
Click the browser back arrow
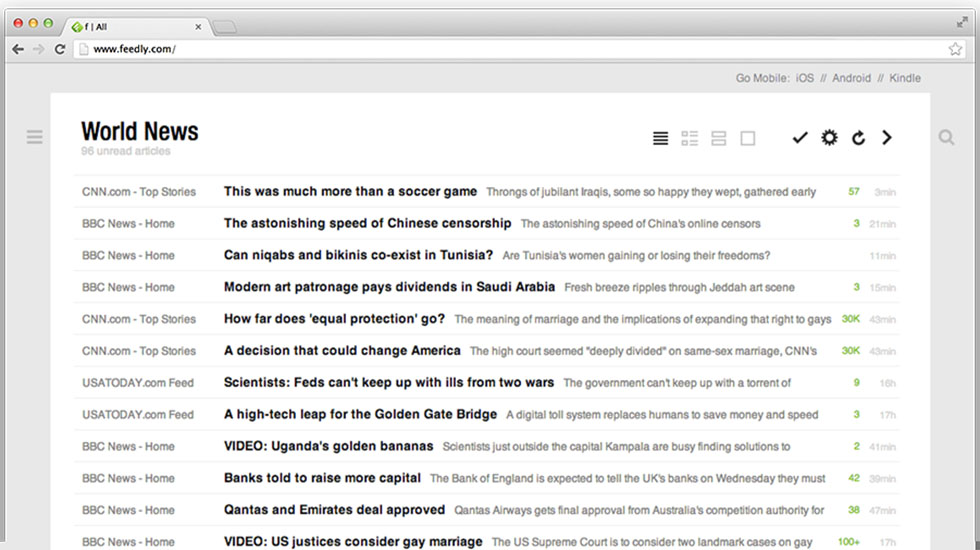point(18,49)
